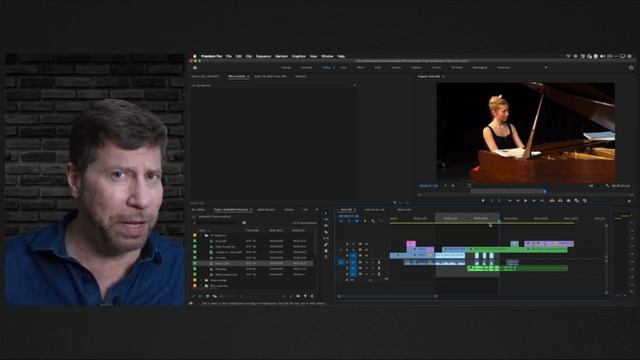The width and height of the screenshot is (640, 360).
Task: Click the Lift button in Program monitor
Action: coord(552,201)
